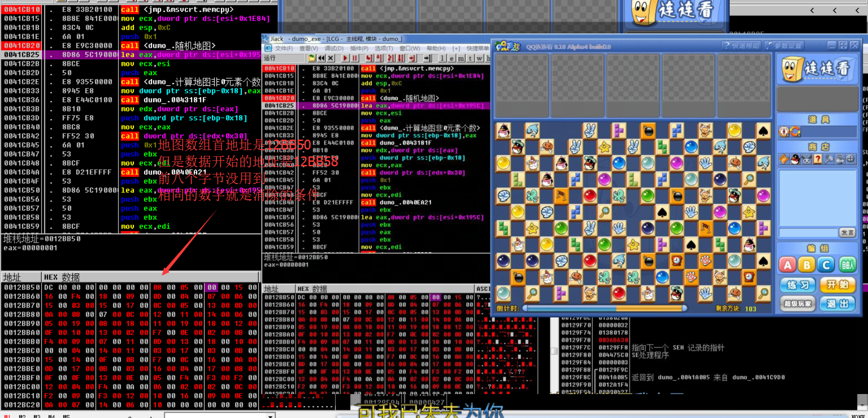Click the compass prop icon under 道具
Viewport: 868px width, 418px height.
point(784,132)
